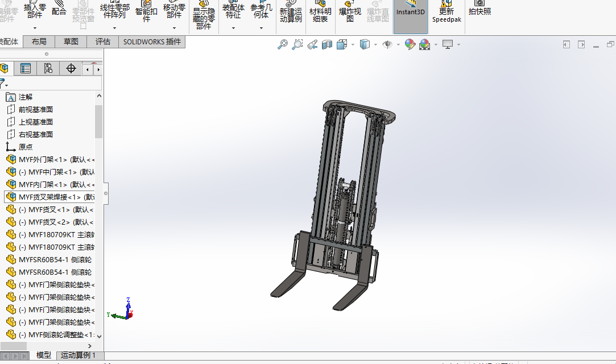Open the Display Style dropdown arrow
This screenshot has width=616, height=364.
pos(375,45)
